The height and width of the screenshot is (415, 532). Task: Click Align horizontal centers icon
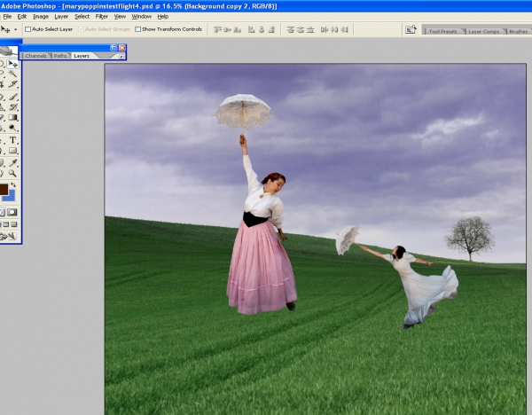tap(262, 30)
